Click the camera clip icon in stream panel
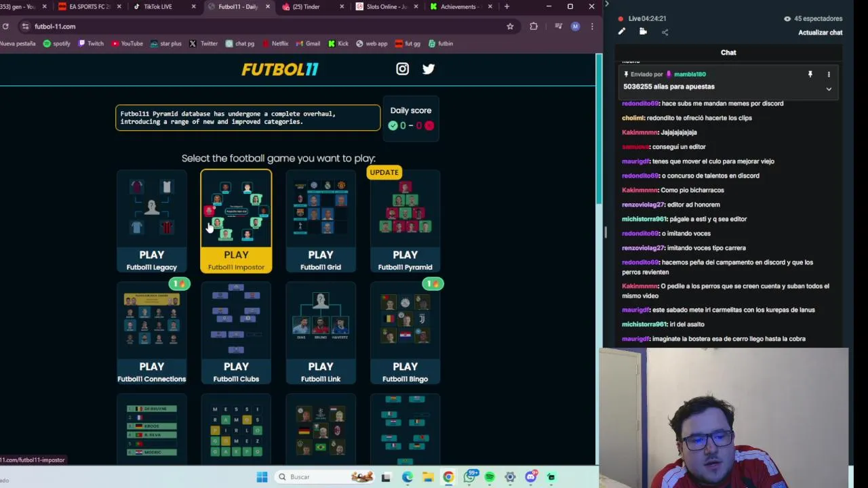Screen dimensions: 868x488 point(643,32)
